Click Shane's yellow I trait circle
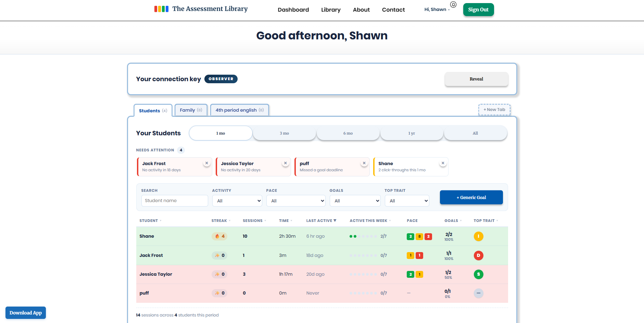This screenshot has height=323, width=644. coord(479,236)
